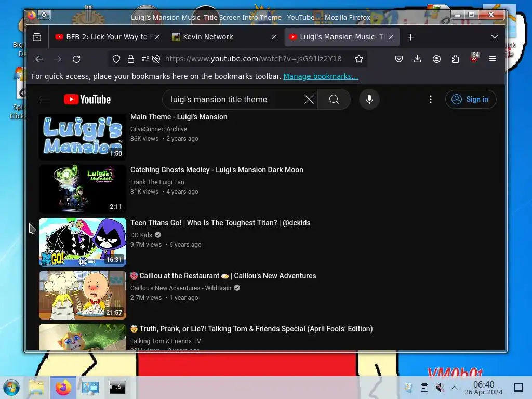Visit the Frank The Luigi Fan channel
Image resolution: width=532 pixels, height=399 pixels.
click(157, 182)
